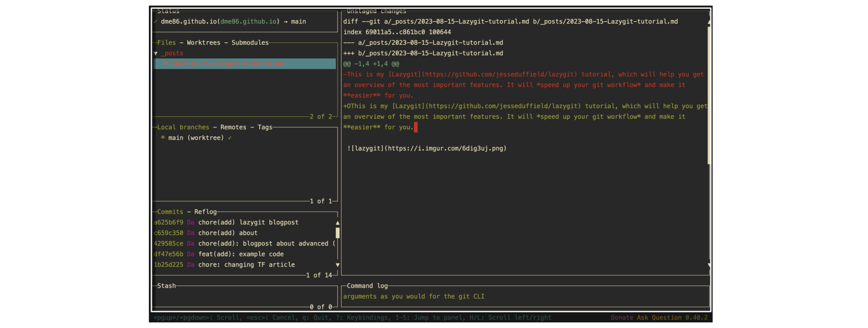Click the commits scrollbar down arrow
Image resolution: width=868 pixels, height=328 pixels.
click(337, 265)
